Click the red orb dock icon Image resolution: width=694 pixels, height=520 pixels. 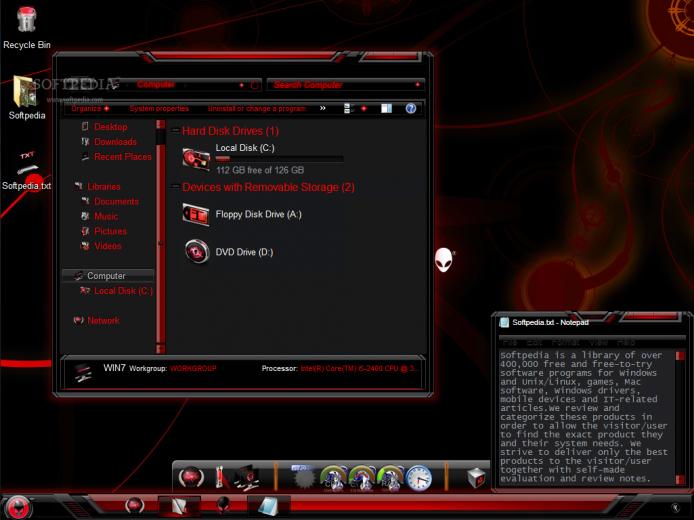[x=191, y=478]
